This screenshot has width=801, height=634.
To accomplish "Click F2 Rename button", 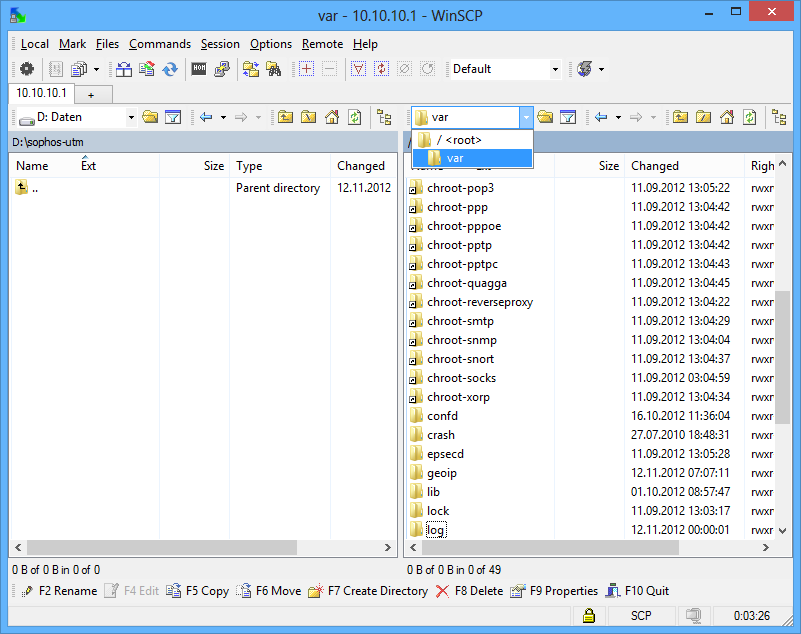I will (59, 591).
